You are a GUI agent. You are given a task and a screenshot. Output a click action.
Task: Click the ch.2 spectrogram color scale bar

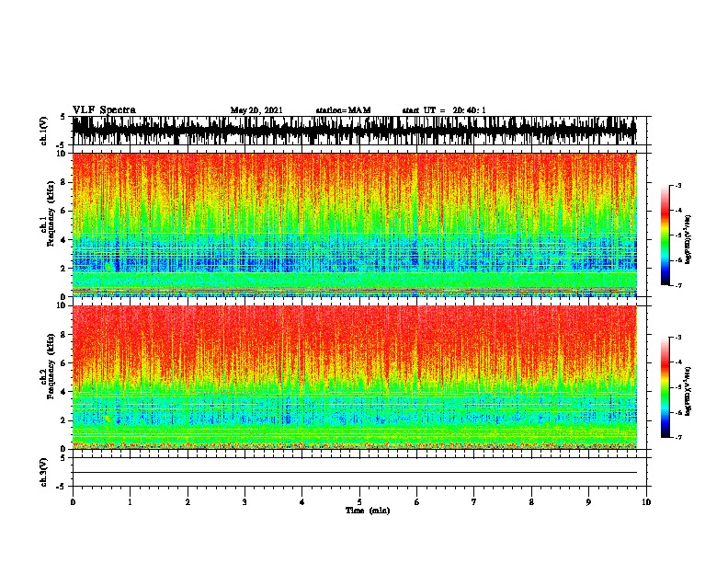[665, 387]
